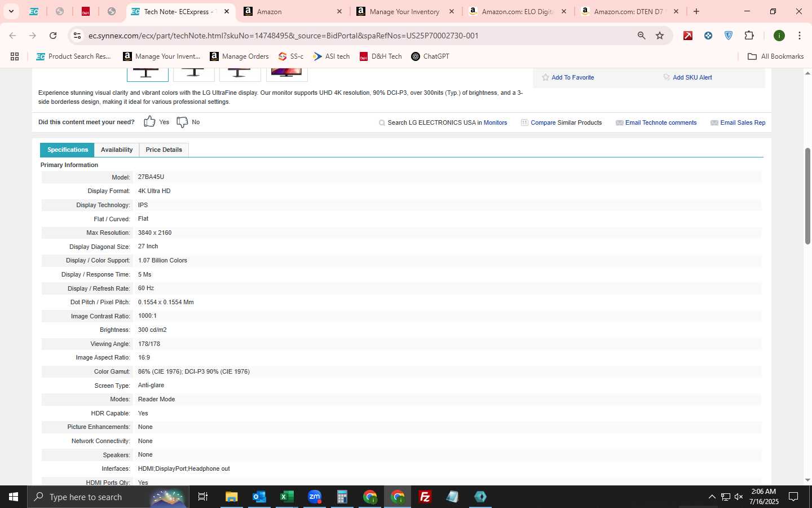This screenshot has width=812, height=508.
Task: Select the second monitor thumbnail image
Action: pos(193,74)
